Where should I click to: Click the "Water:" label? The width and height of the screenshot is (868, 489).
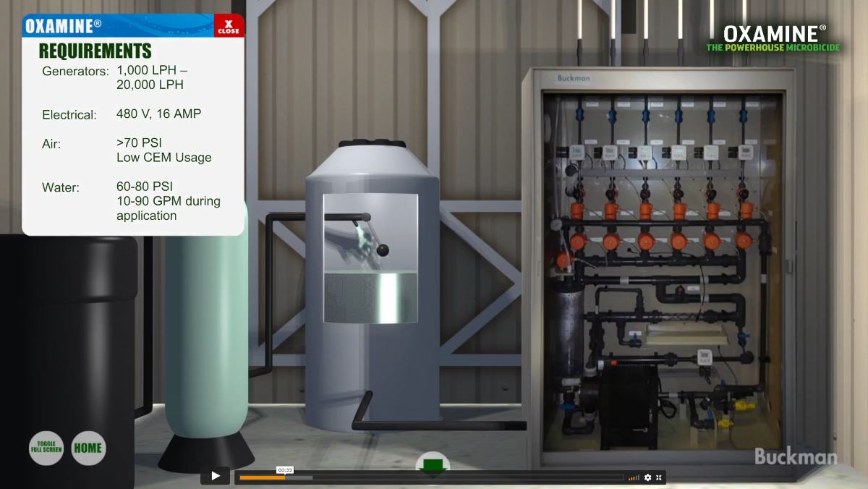[x=61, y=187]
